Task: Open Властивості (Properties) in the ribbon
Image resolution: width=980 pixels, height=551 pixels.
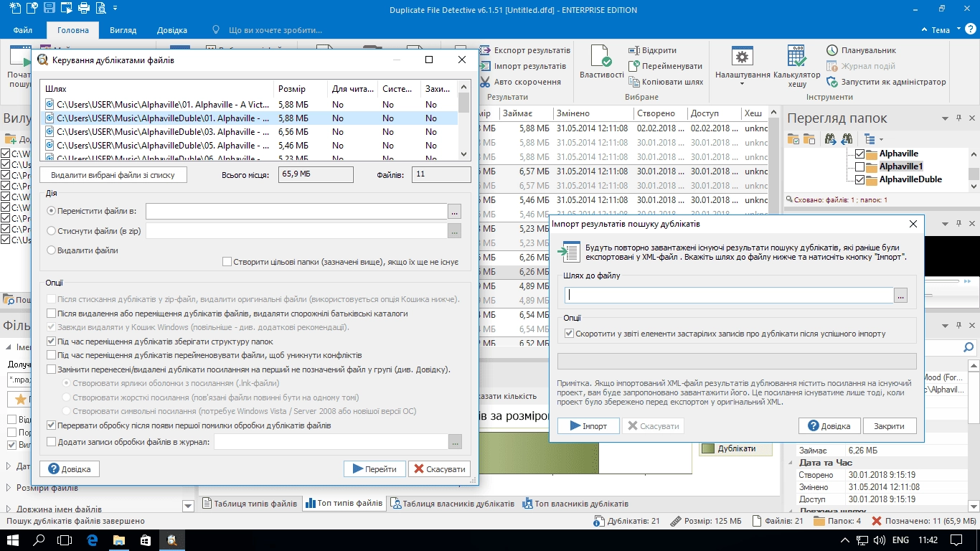Action: (x=601, y=63)
